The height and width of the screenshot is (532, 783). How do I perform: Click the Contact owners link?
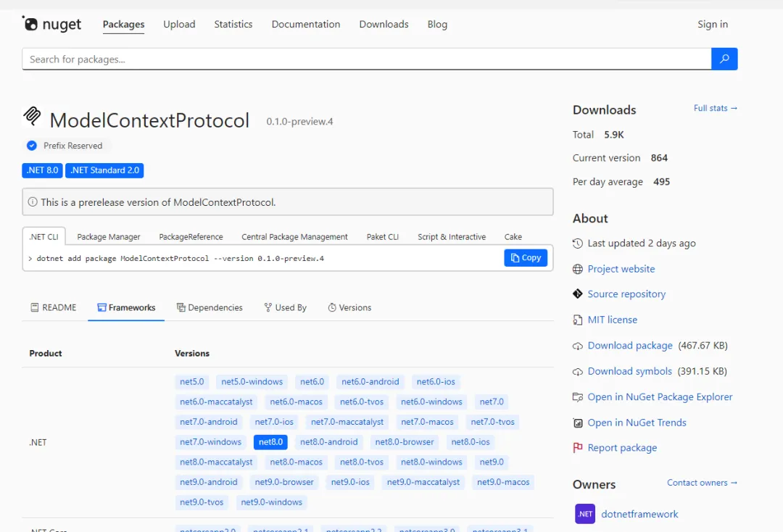point(702,483)
